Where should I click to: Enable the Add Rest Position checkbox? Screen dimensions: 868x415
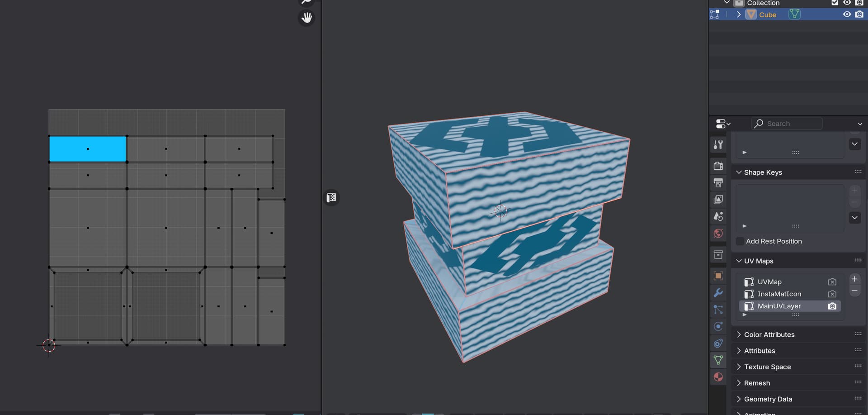pos(740,241)
